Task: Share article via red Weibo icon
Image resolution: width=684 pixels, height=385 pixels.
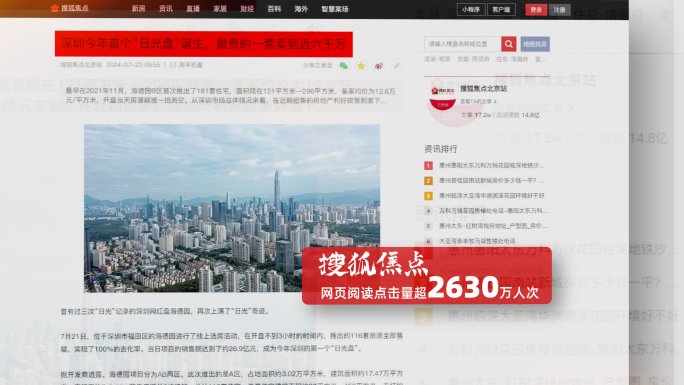Action: (x=379, y=66)
